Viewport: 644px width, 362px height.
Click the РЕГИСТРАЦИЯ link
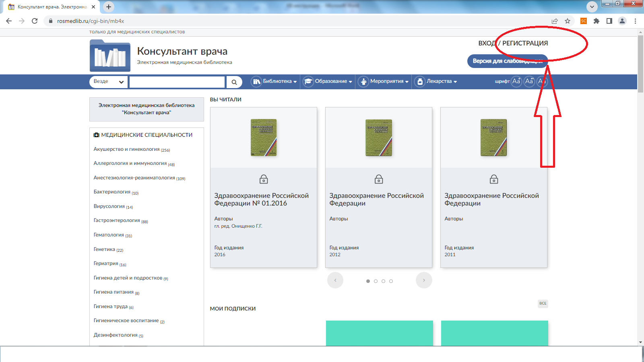[x=525, y=43]
